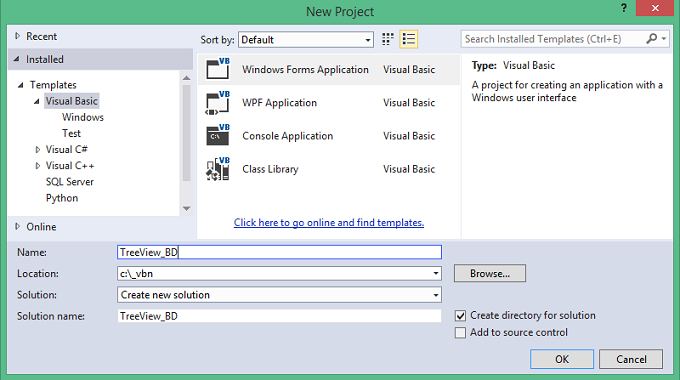Open the Location dropdown list

point(435,274)
